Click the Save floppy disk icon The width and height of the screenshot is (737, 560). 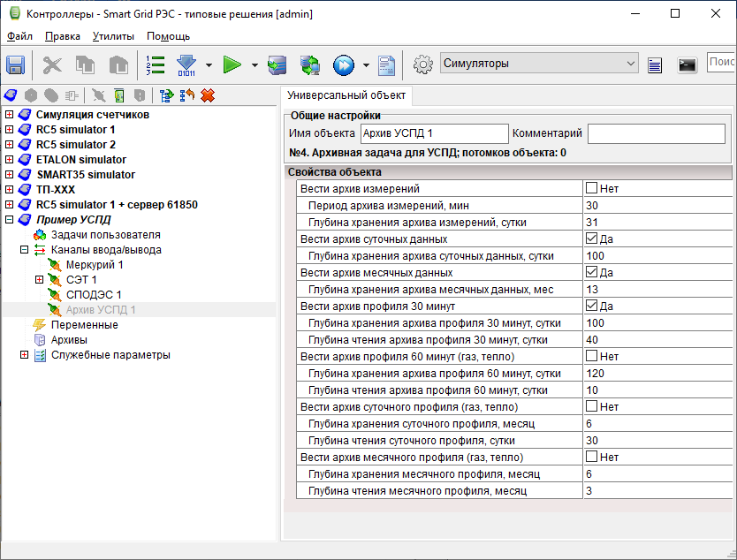15,64
